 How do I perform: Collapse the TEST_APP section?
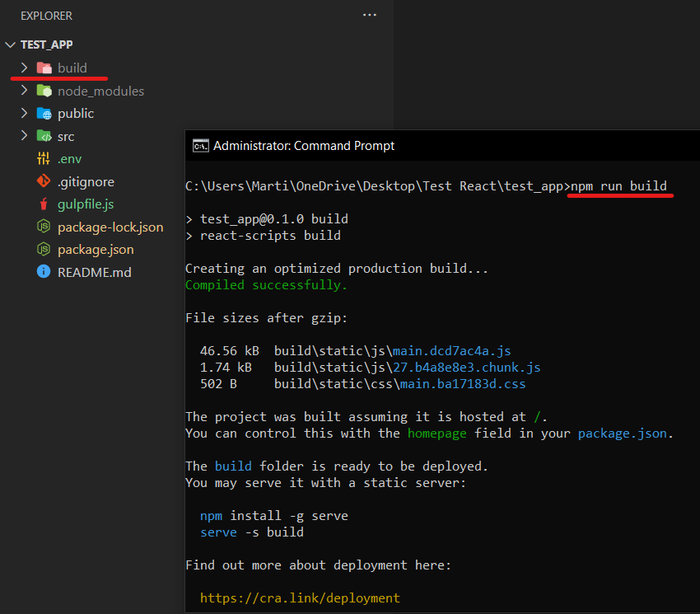tap(11, 45)
